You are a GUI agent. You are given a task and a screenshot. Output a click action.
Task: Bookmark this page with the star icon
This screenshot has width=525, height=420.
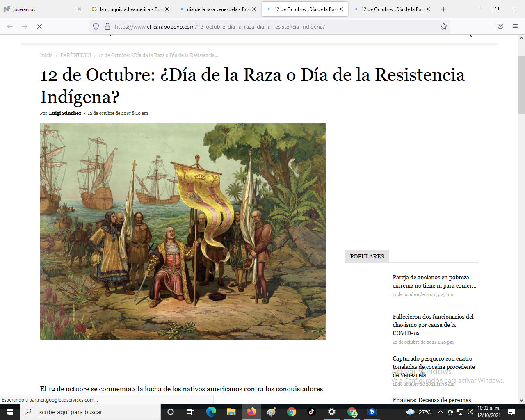(444, 27)
